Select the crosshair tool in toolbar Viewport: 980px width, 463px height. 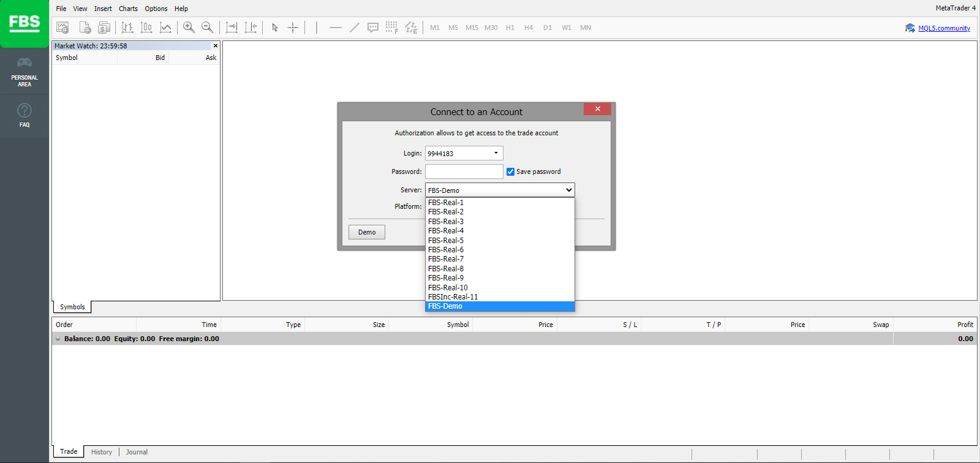tap(293, 28)
